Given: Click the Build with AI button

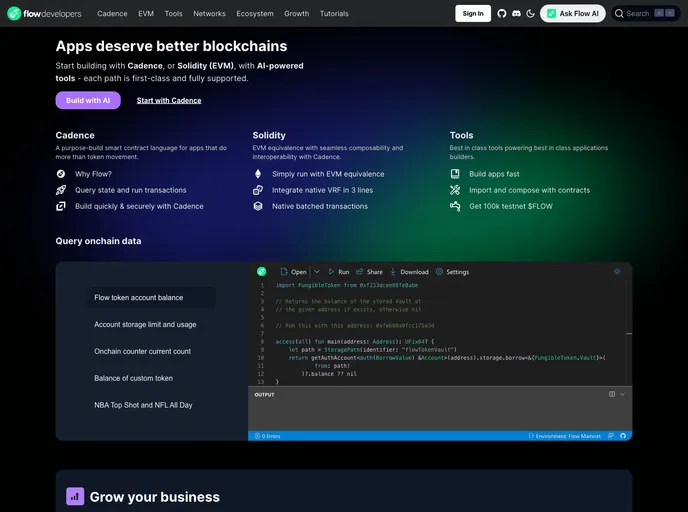Looking at the screenshot, I should point(88,100).
